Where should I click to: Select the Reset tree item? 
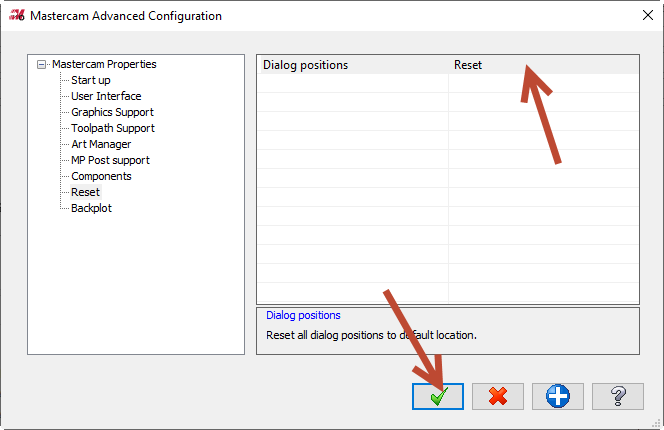pyautogui.click(x=86, y=192)
